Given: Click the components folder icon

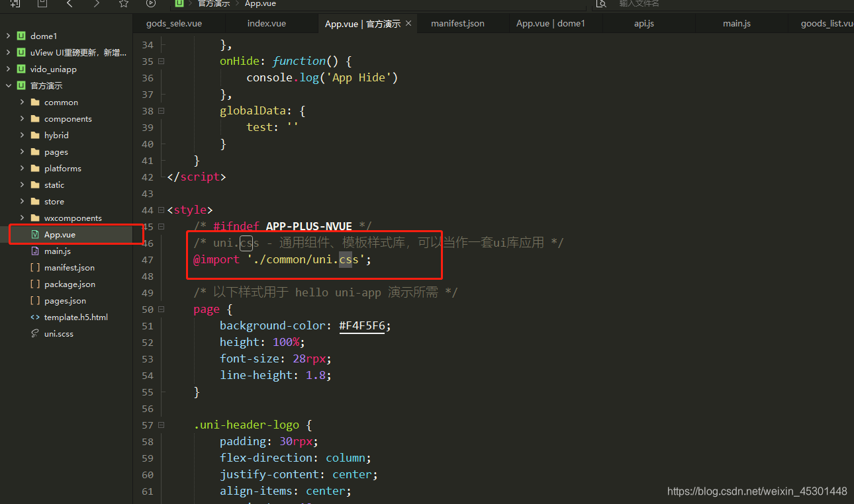Looking at the screenshot, I should pos(35,118).
